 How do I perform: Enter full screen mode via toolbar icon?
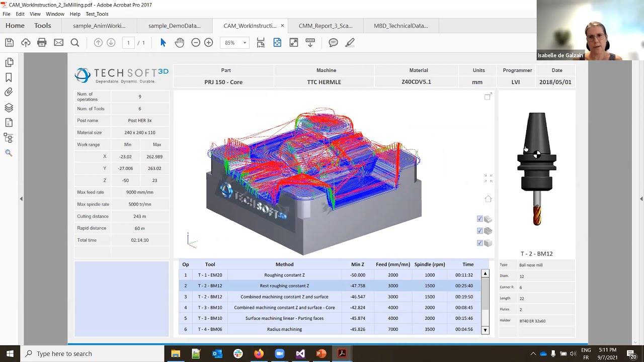tap(294, 43)
